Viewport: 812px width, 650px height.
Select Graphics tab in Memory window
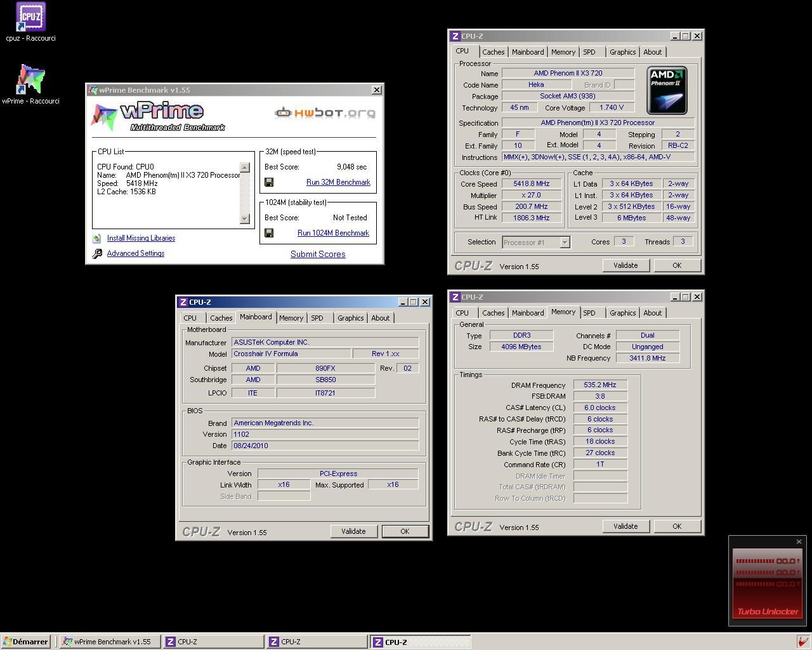[x=622, y=313]
